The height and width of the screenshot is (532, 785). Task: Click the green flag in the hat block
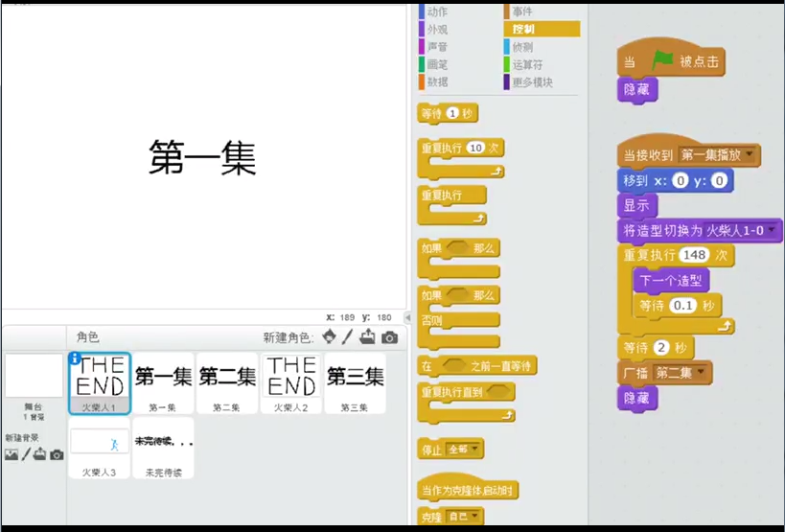[662, 61]
